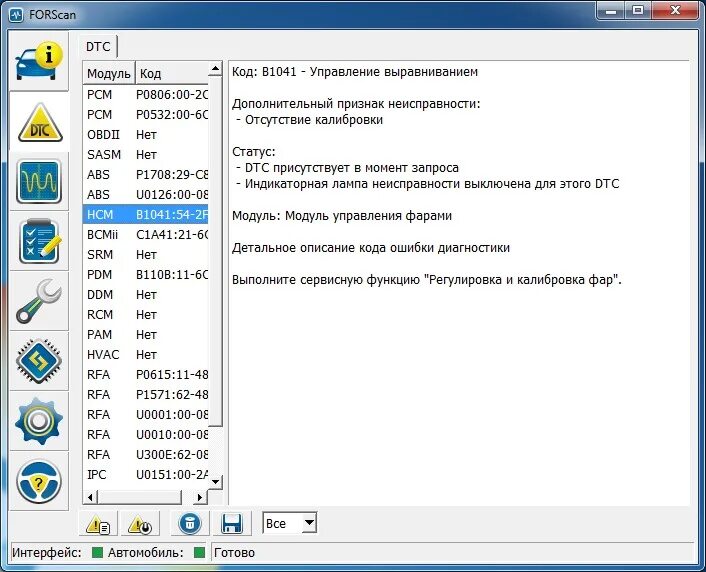Select the PDM B110B:11 row
The image size is (706, 572).
click(146, 274)
